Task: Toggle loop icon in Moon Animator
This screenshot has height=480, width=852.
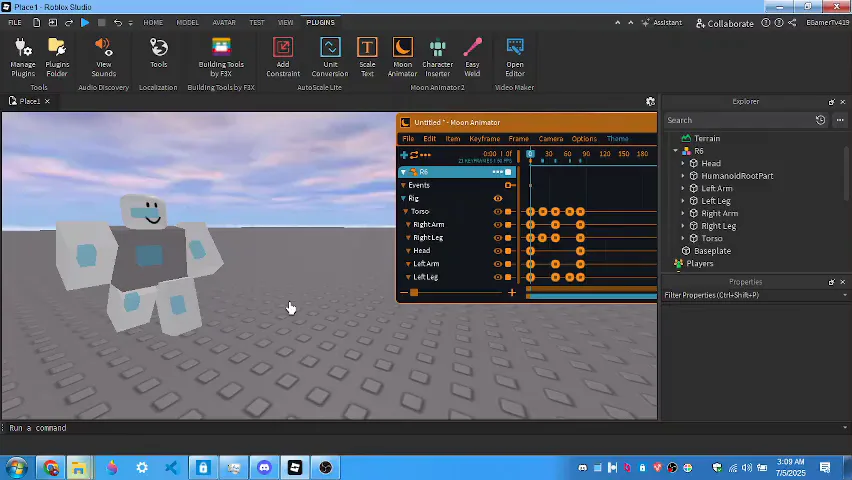Action: (x=414, y=155)
